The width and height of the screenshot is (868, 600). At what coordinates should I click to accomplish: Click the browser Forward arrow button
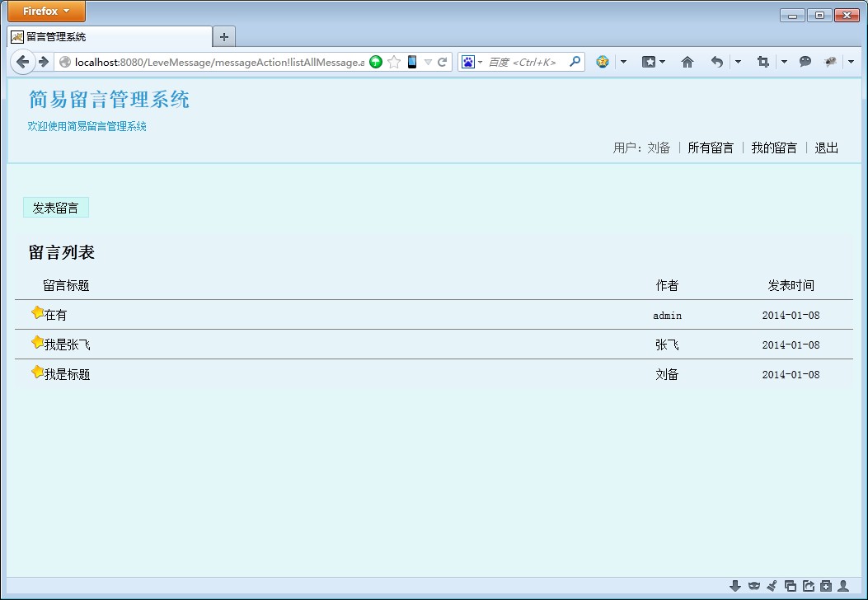point(44,62)
